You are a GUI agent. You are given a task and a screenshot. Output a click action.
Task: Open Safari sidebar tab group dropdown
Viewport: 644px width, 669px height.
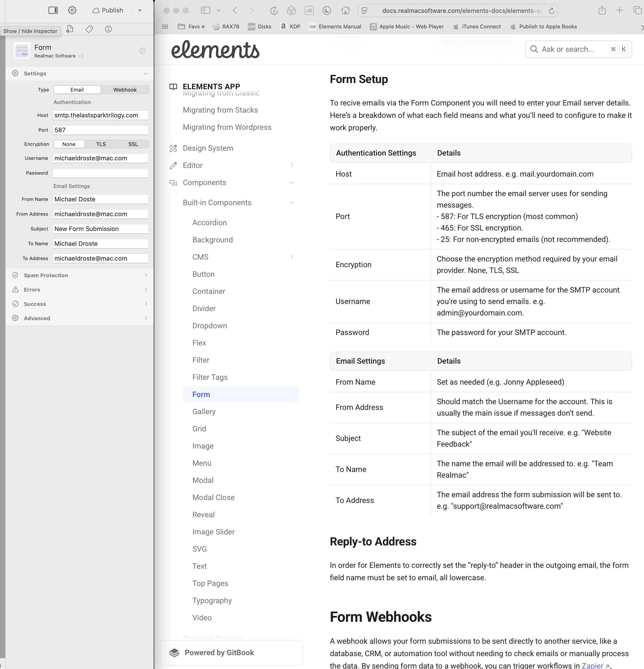point(219,10)
